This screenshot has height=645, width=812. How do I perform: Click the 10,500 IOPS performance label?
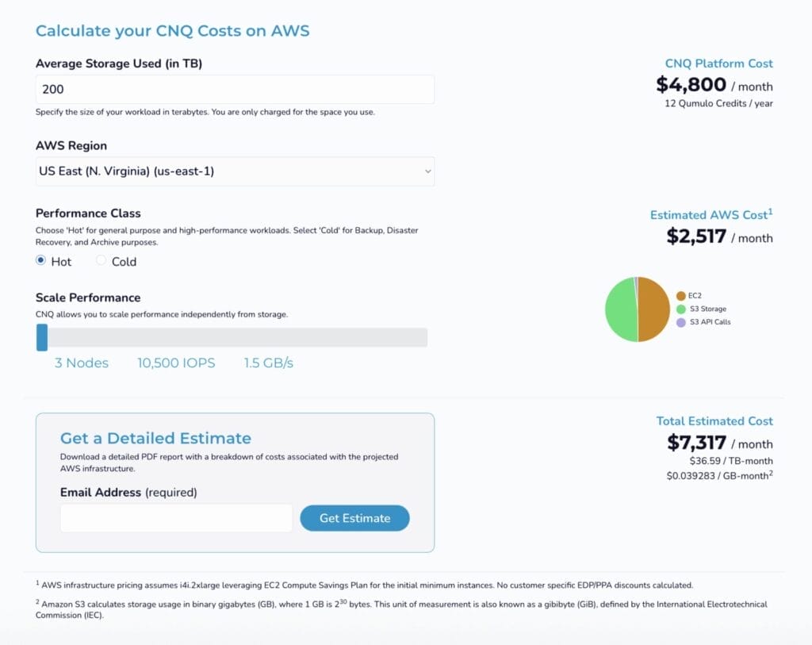tap(176, 363)
